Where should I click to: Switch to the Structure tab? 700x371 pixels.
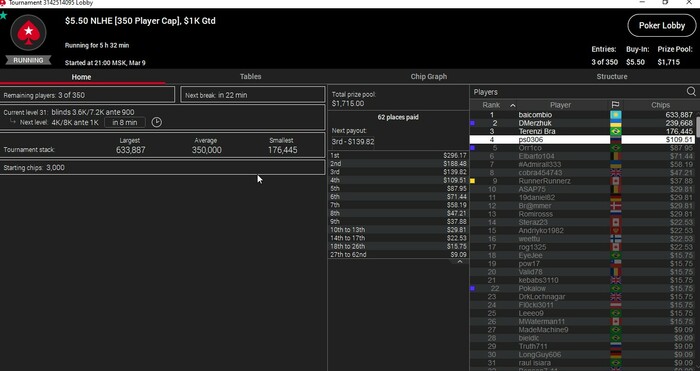pyautogui.click(x=612, y=76)
